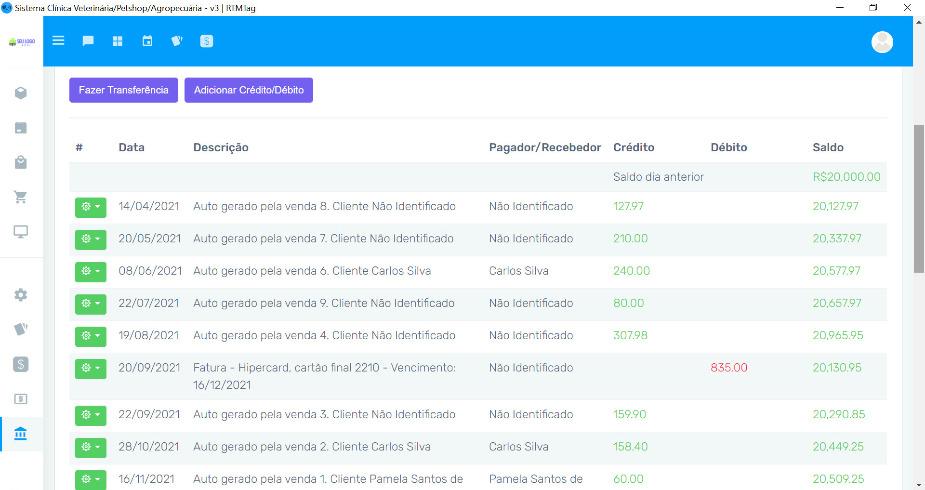Click the cube icon in sidebar
Image resolution: width=925 pixels, height=490 pixels.
pos(21,93)
